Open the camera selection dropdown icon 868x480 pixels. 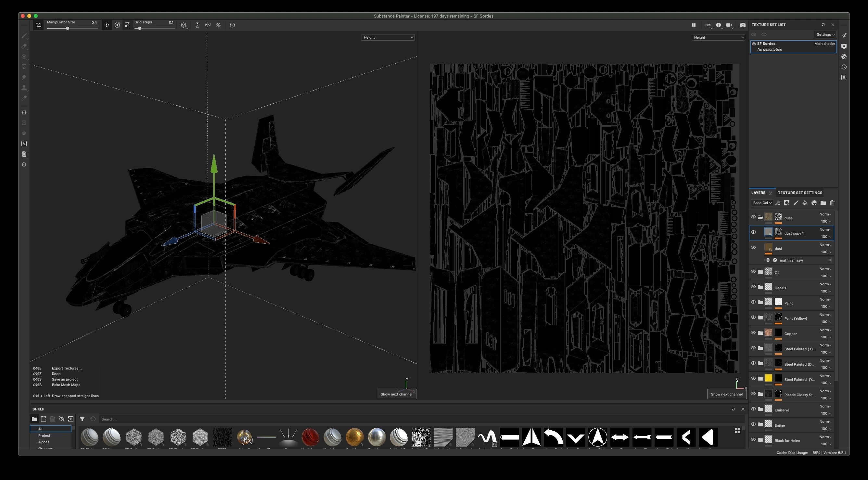pos(730,25)
